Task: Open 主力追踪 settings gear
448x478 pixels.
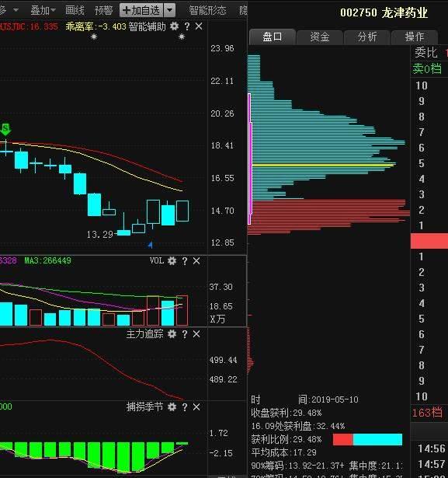Action: (x=172, y=334)
